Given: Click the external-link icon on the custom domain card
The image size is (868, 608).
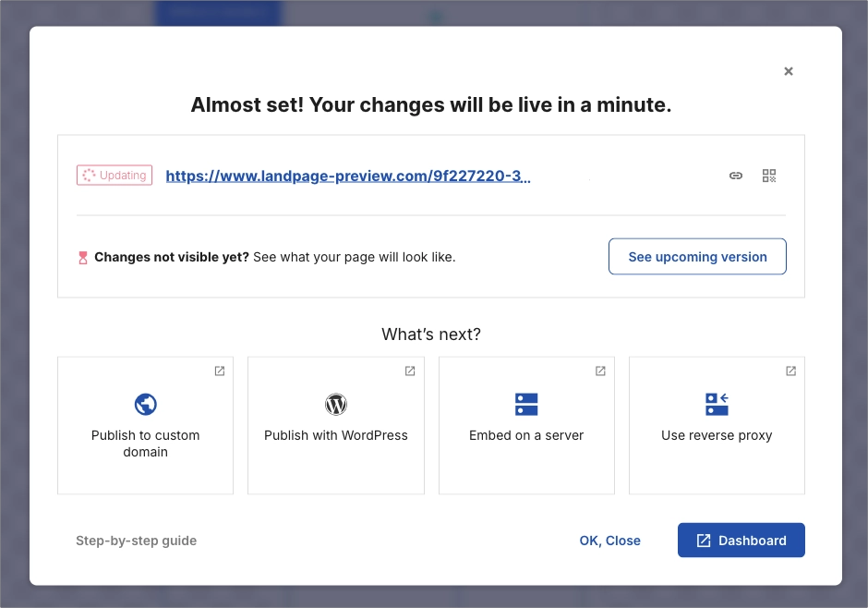Looking at the screenshot, I should click(219, 371).
